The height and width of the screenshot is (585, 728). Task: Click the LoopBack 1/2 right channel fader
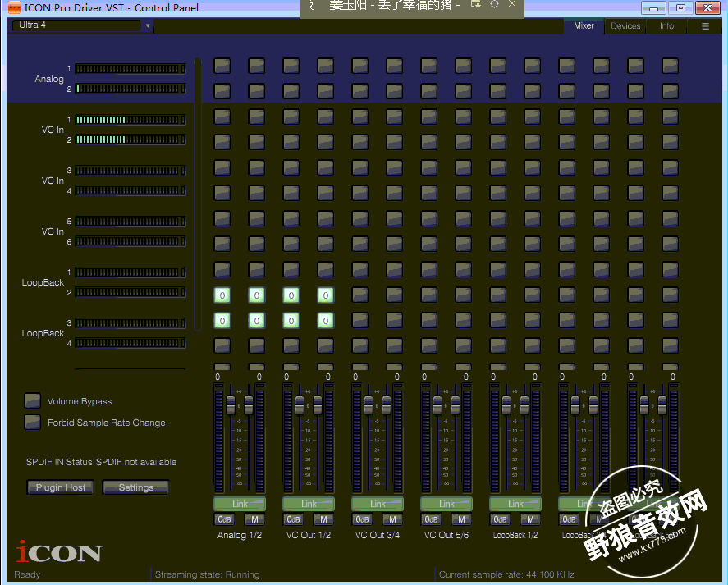524,405
